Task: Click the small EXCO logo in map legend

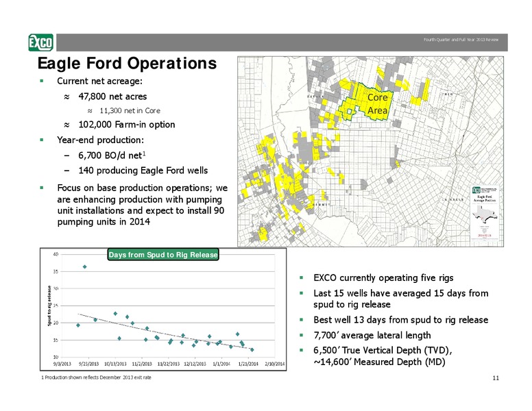Action: (x=476, y=190)
